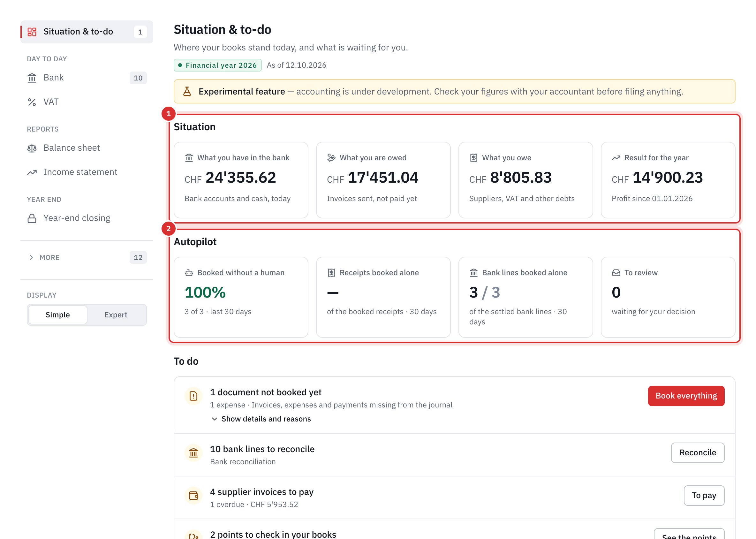This screenshot has height=539, width=756.
Task: Click the Situation & to-do grid icon
Action: [x=32, y=32]
